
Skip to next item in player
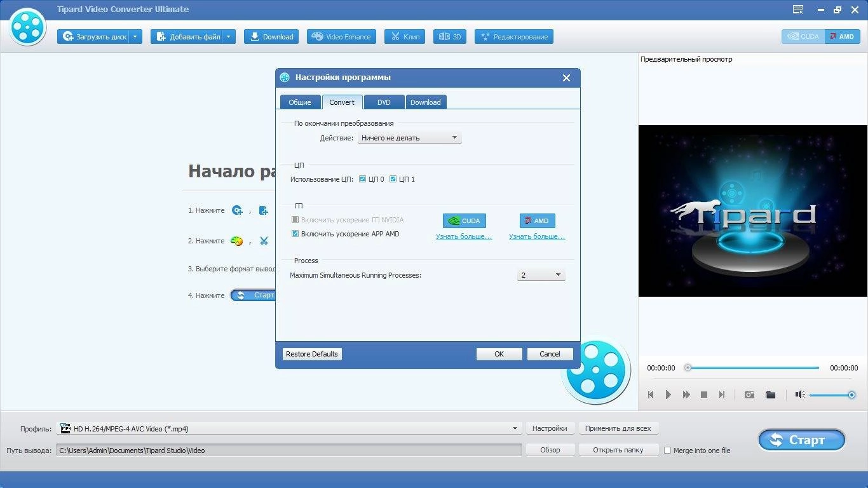click(722, 395)
